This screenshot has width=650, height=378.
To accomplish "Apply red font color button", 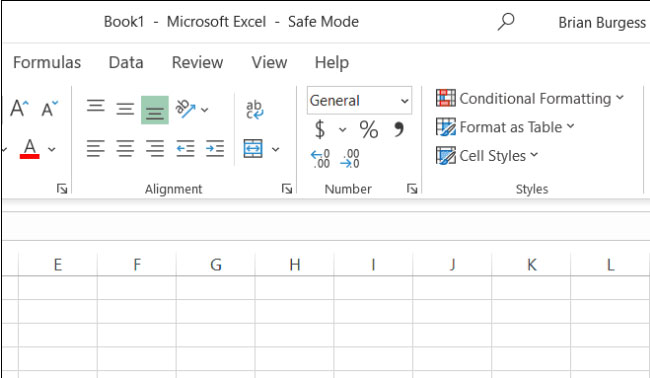I will (x=29, y=149).
